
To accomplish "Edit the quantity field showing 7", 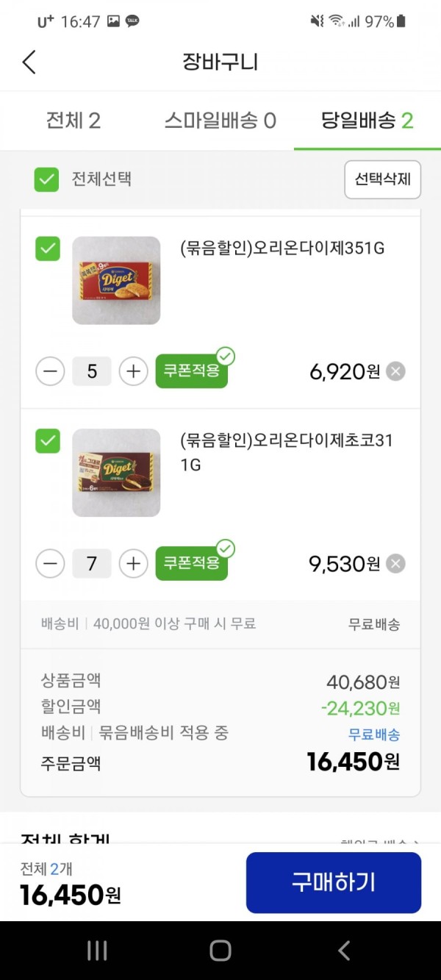I will 92,564.
